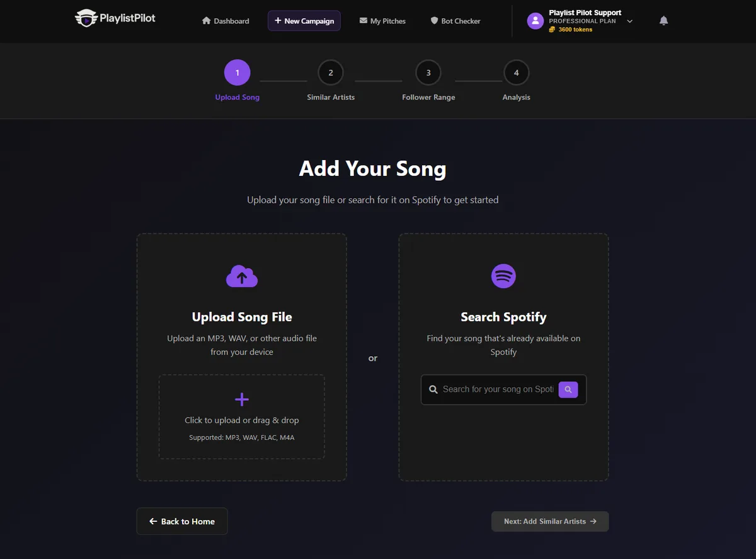Expand the Professional Plan account dropdown
The width and height of the screenshot is (756, 559).
629,20
